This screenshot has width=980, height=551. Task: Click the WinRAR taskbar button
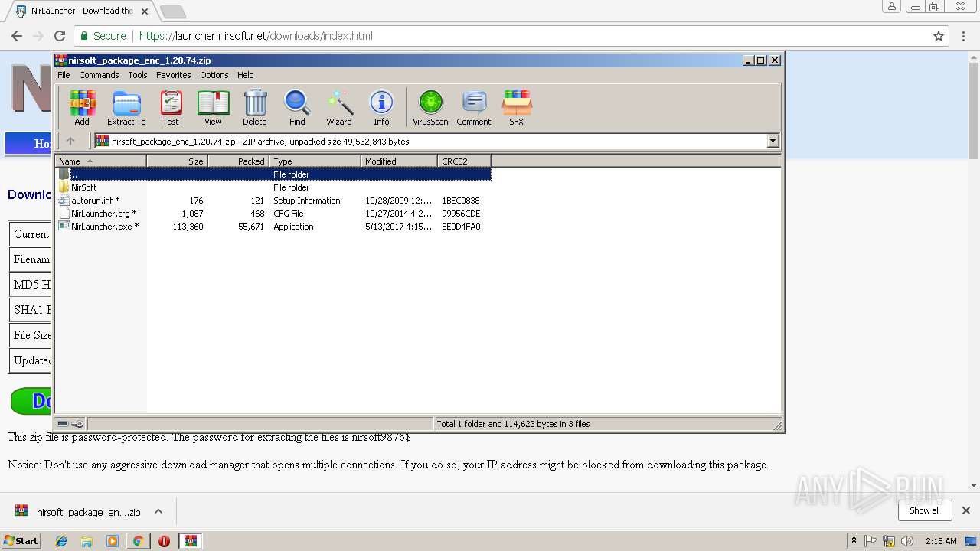[190, 541]
